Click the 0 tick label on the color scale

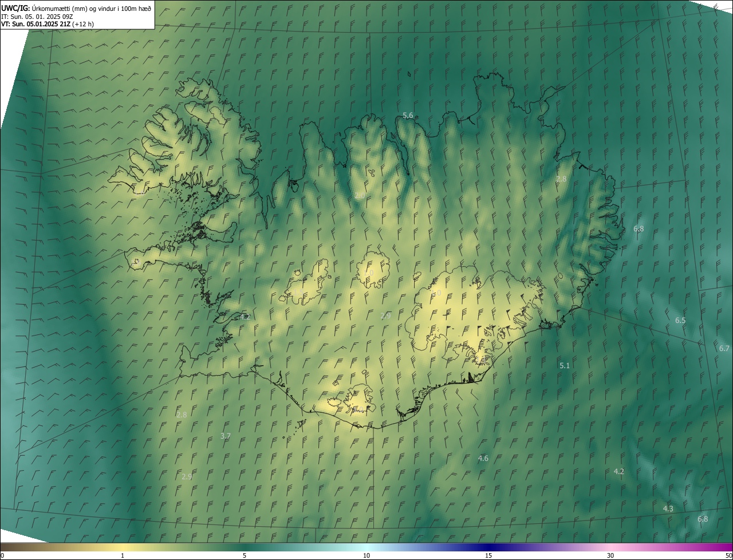click(x=2, y=556)
